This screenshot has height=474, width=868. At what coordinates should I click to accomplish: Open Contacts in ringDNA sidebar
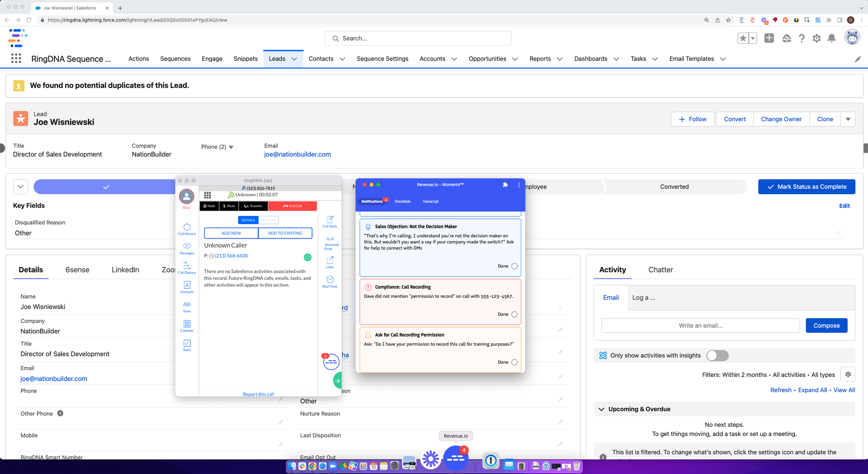(x=187, y=287)
